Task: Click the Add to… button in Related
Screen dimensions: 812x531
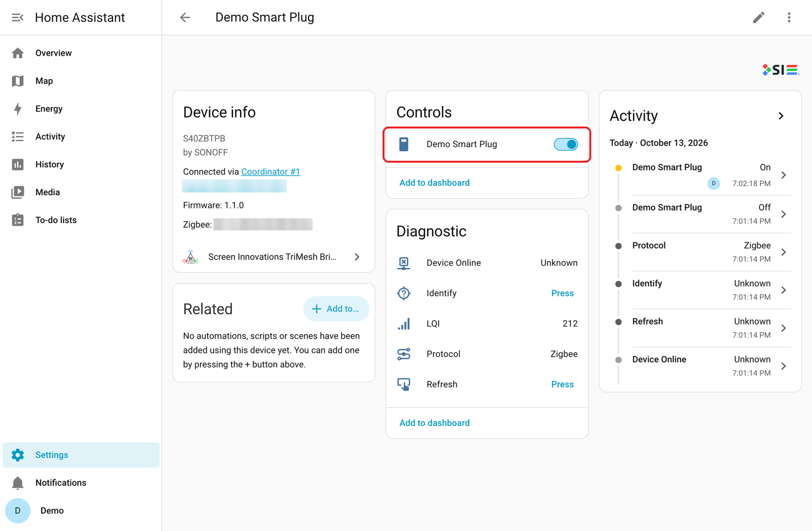Action: 336,309
